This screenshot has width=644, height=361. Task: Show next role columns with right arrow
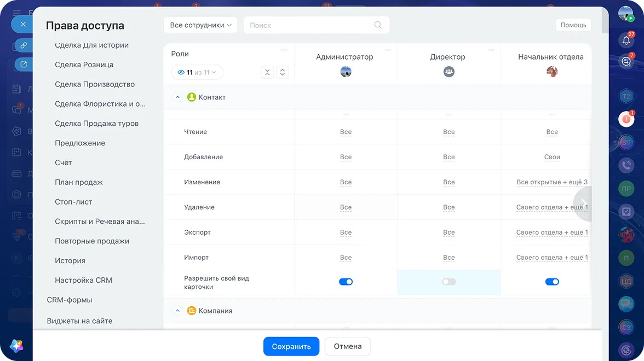click(x=583, y=204)
